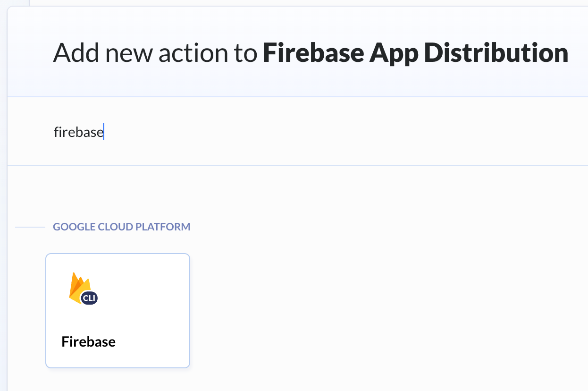588x391 pixels.
Task: Click 'Add new action to' heading text
Action: [x=155, y=52]
